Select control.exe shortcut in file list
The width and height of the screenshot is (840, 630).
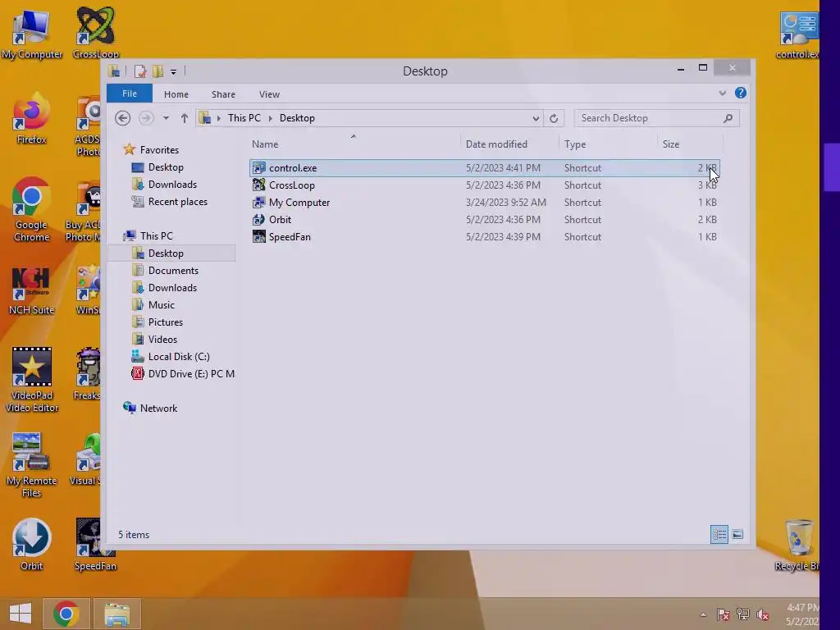(484, 167)
